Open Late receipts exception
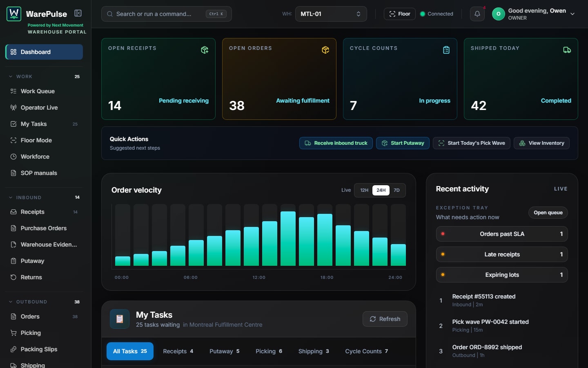The image size is (588, 368). (502, 254)
